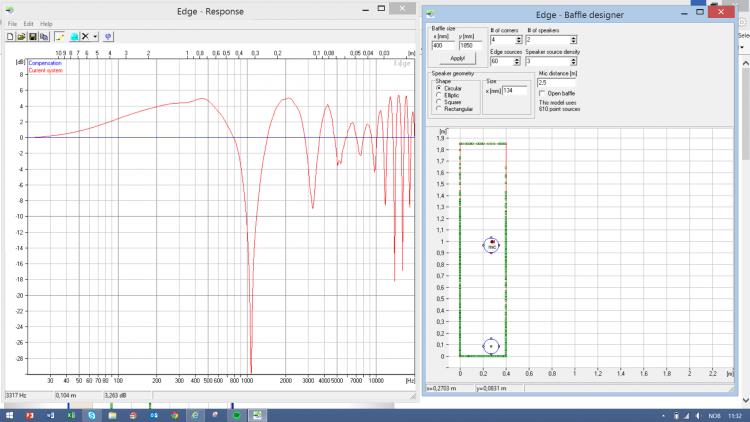Image resolution: width=750 pixels, height=422 pixels.
Task: Click the Skype icon in the taskbar
Action: click(x=92, y=413)
